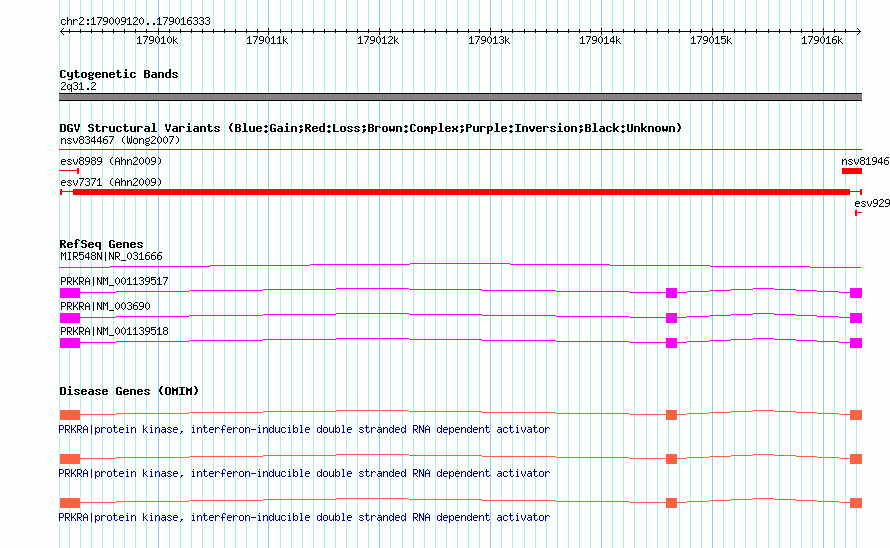Click the topmost PRKRA protein kinase OMIM label

click(304, 429)
